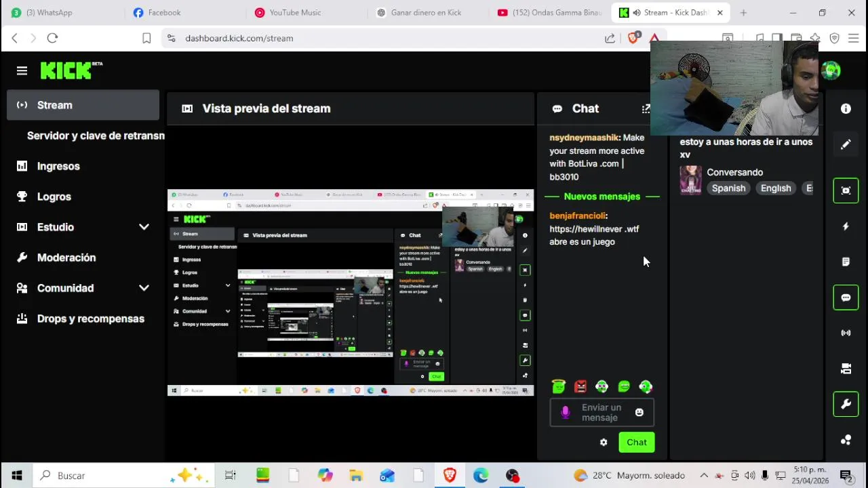Image resolution: width=868 pixels, height=488 pixels.
Task: Go back in browser history
Action: click(x=14, y=38)
